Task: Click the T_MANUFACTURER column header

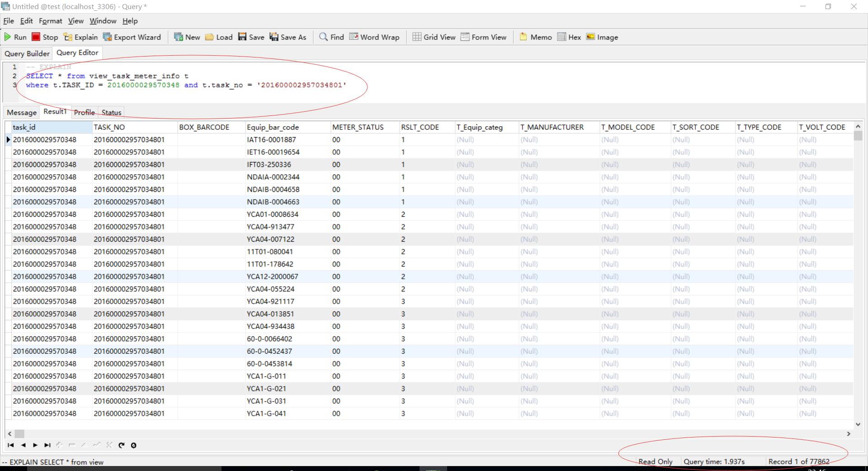Action: pos(559,127)
